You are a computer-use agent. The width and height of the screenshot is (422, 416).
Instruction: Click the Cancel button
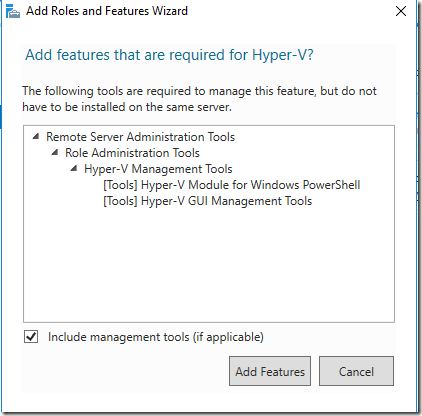click(x=356, y=371)
